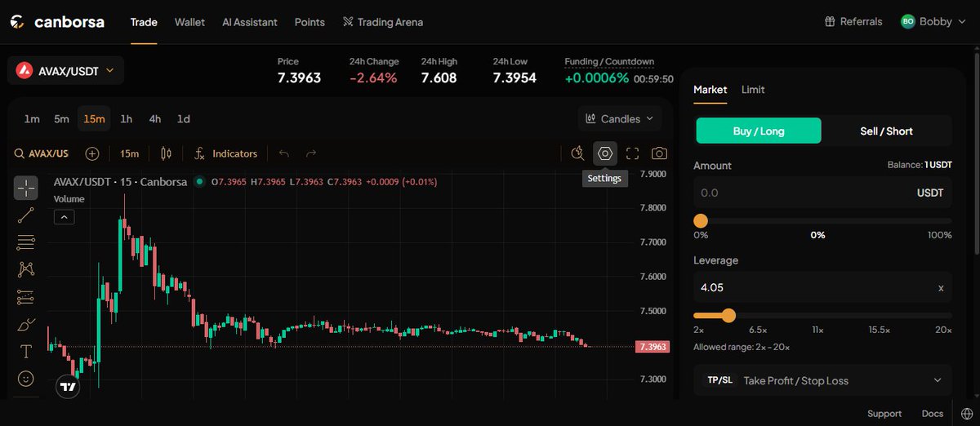Open the Candles chart type dropdown
This screenshot has height=426, width=980.
point(620,119)
